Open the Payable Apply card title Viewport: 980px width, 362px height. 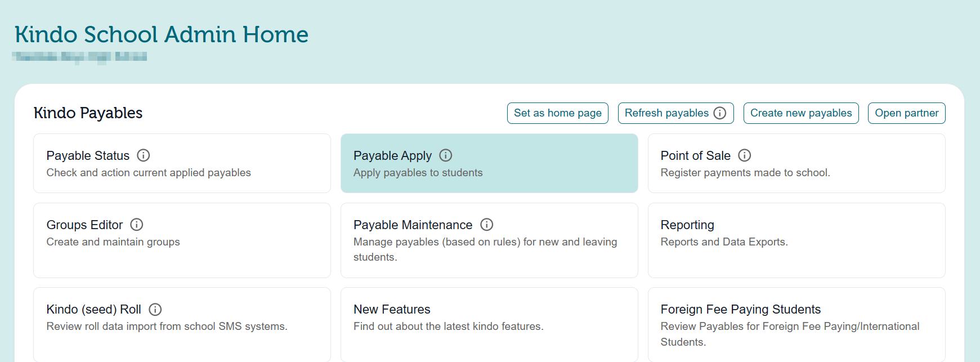pyautogui.click(x=392, y=156)
